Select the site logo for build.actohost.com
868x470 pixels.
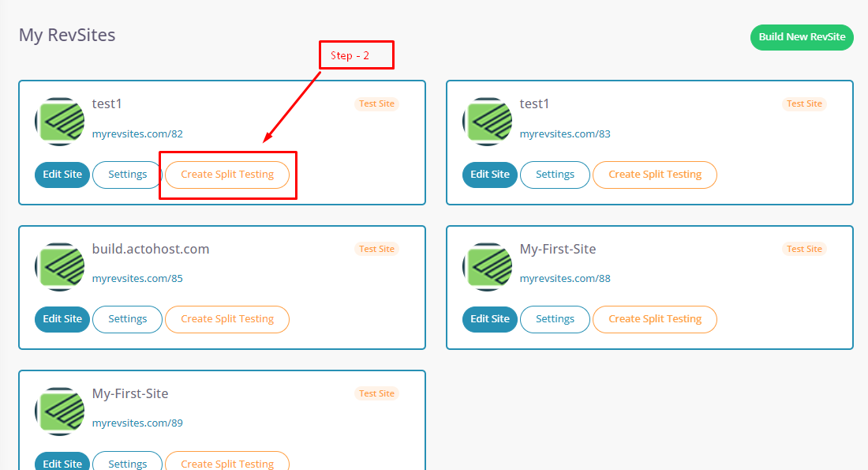59,266
